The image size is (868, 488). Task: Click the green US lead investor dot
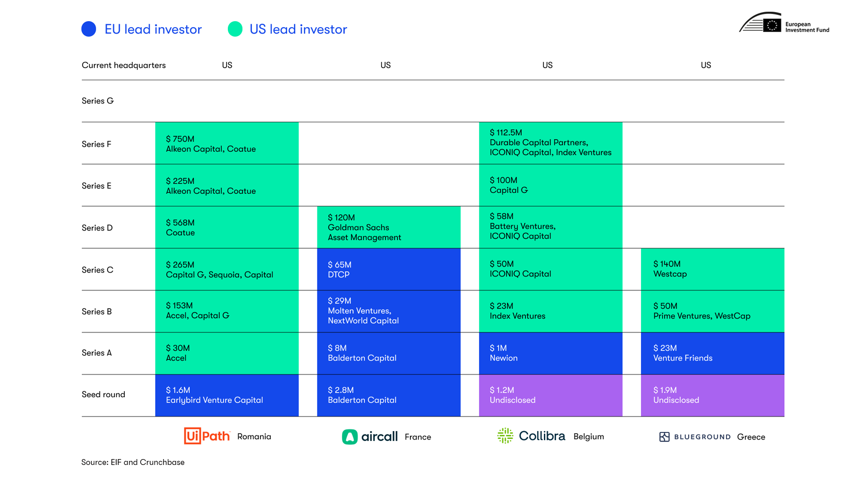click(235, 29)
